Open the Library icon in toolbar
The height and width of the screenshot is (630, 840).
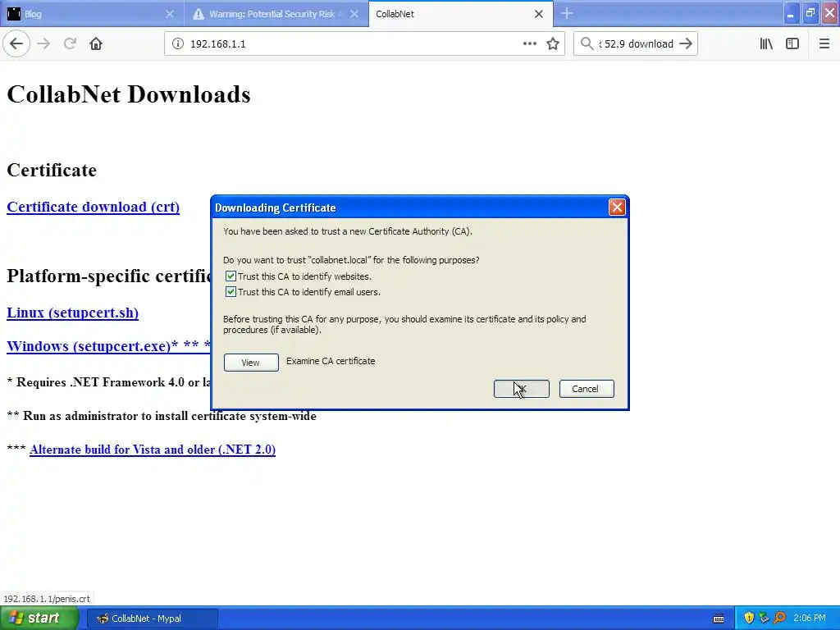point(766,44)
